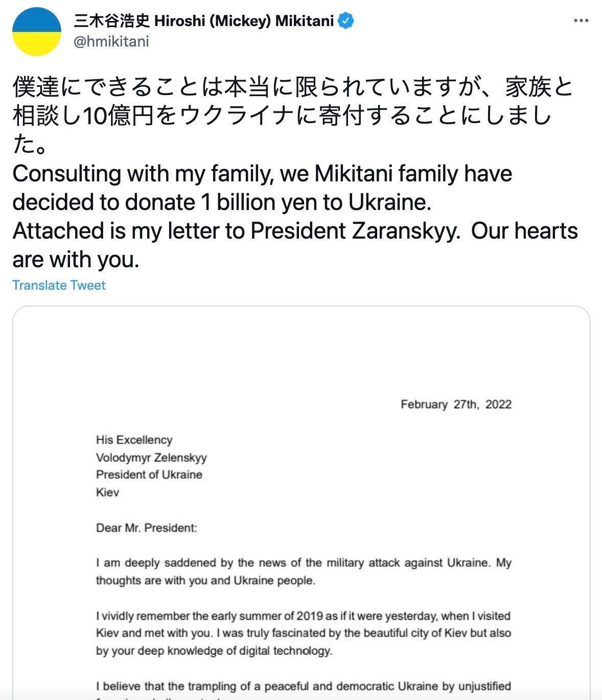Click 'Volodymyr Zelenskyy' in the letter

[x=151, y=457]
